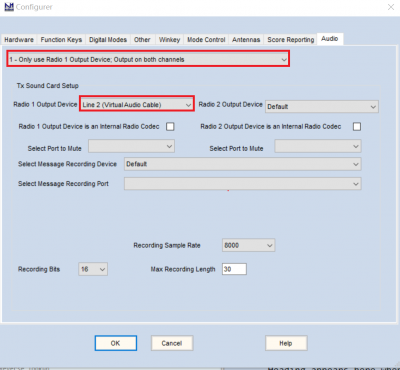Select the Other tab
400x370 pixels.
142,40
